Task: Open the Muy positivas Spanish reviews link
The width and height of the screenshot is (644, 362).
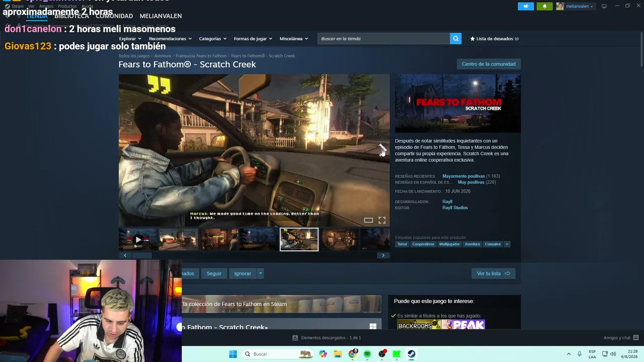Action: [x=471, y=183]
